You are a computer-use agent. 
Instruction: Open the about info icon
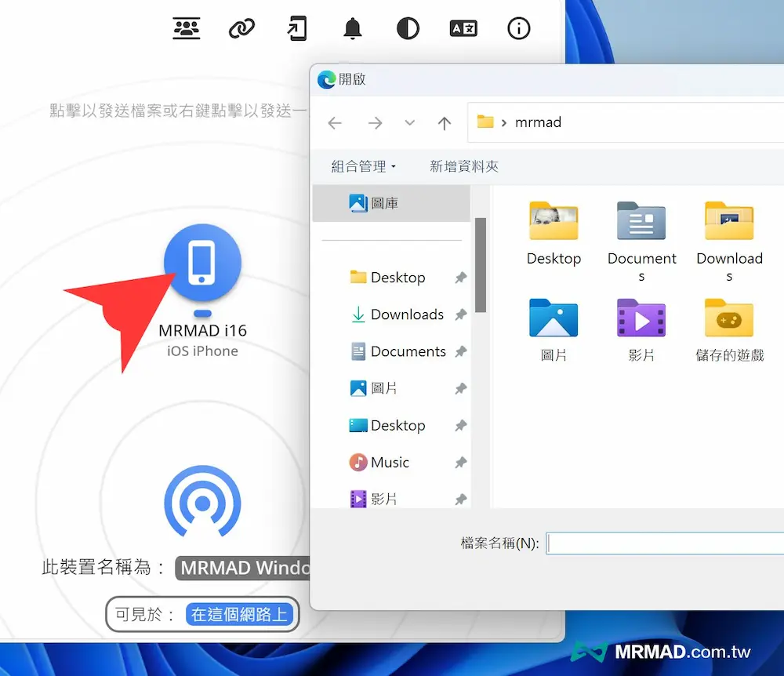click(519, 29)
